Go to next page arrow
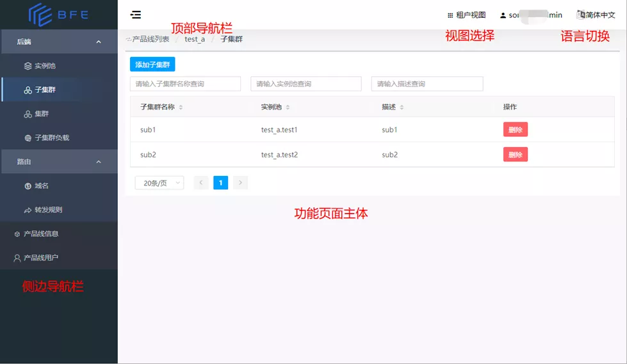This screenshot has width=627, height=364. point(240,182)
